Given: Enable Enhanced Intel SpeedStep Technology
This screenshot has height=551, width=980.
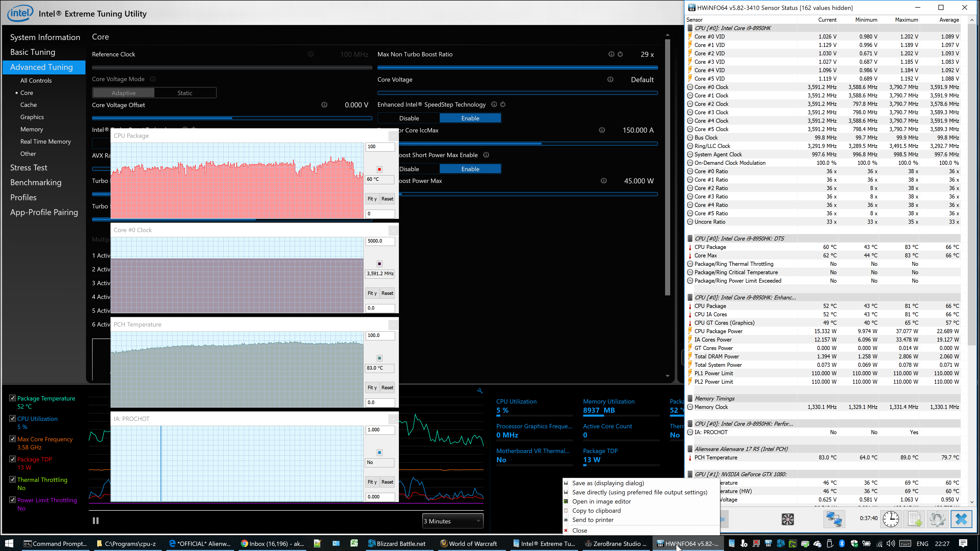Looking at the screenshot, I should tap(470, 118).
